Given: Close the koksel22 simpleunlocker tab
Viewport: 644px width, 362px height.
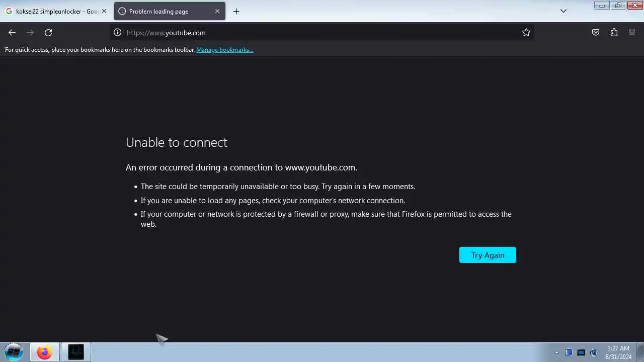Looking at the screenshot, I should point(104,11).
